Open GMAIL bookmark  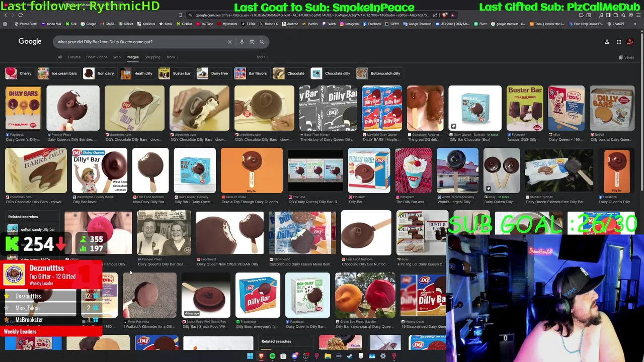coord(107,24)
